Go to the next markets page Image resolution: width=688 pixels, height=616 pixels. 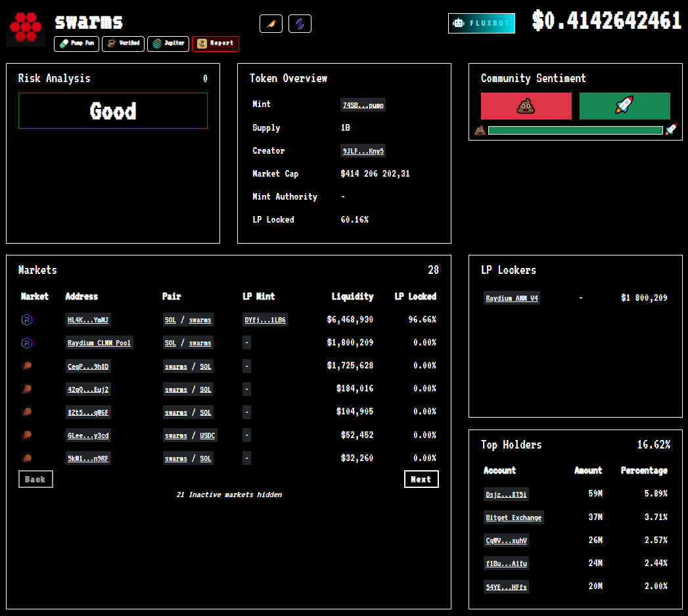point(421,479)
